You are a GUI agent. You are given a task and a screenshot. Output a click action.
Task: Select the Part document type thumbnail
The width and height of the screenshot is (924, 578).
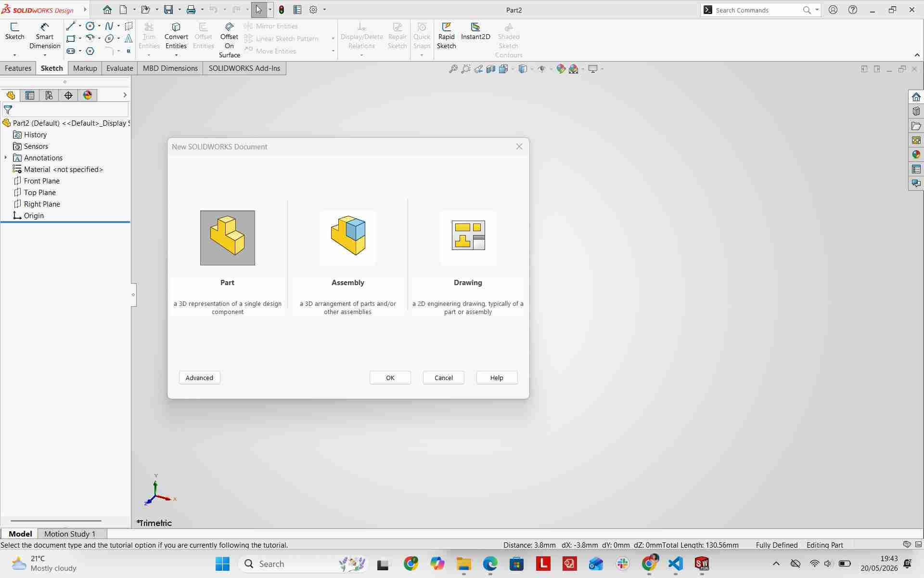(228, 238)
